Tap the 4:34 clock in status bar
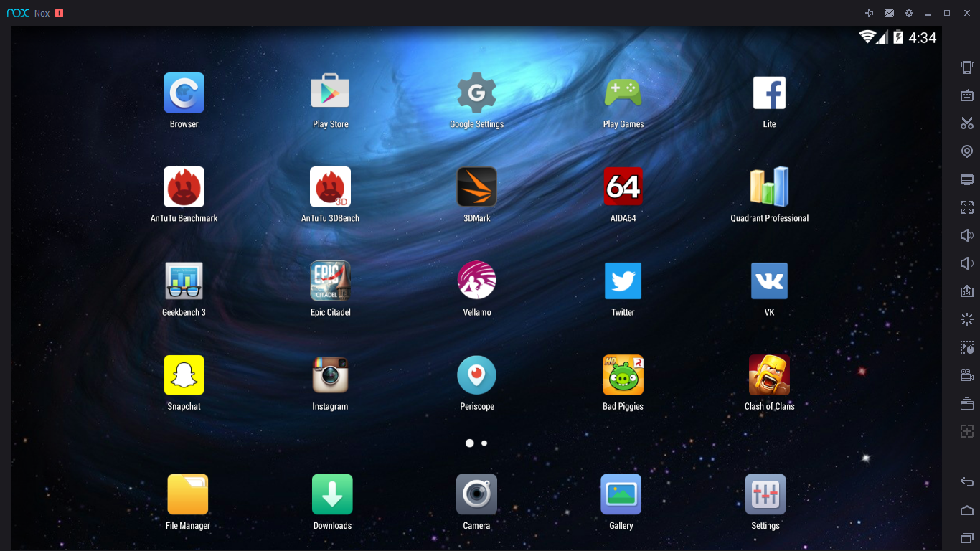Image resolution: width=980 pixels, height=551 pixels. 923,37
